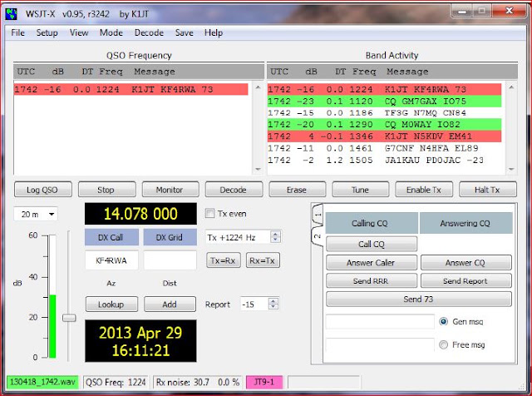
Task: Open the File menu
Action: [x=18, y=33]
